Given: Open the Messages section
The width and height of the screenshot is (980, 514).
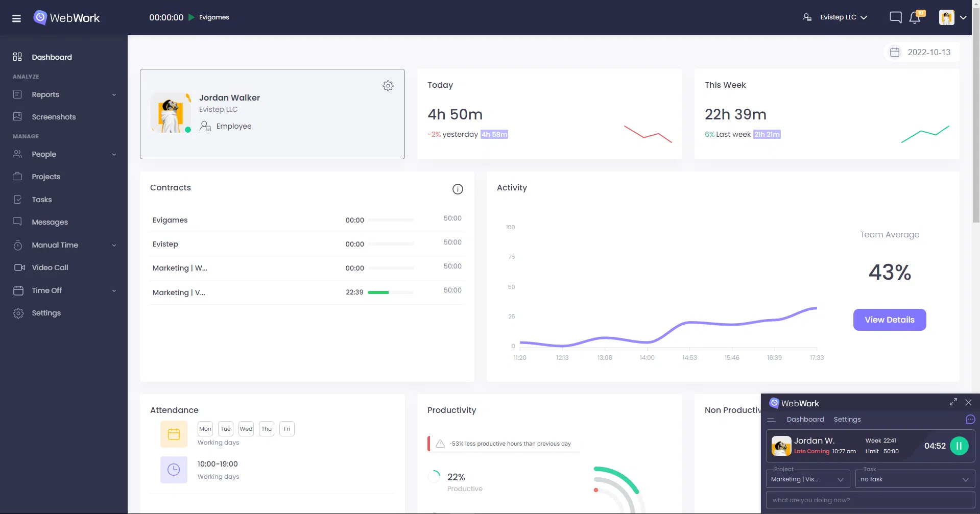Looking at the screenshot, I should point(50,222).
